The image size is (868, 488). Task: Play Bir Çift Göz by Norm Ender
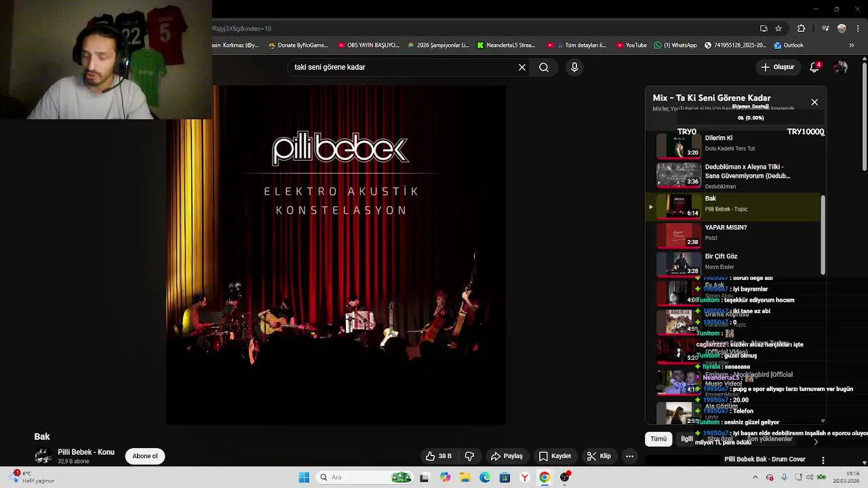(736, 263)
